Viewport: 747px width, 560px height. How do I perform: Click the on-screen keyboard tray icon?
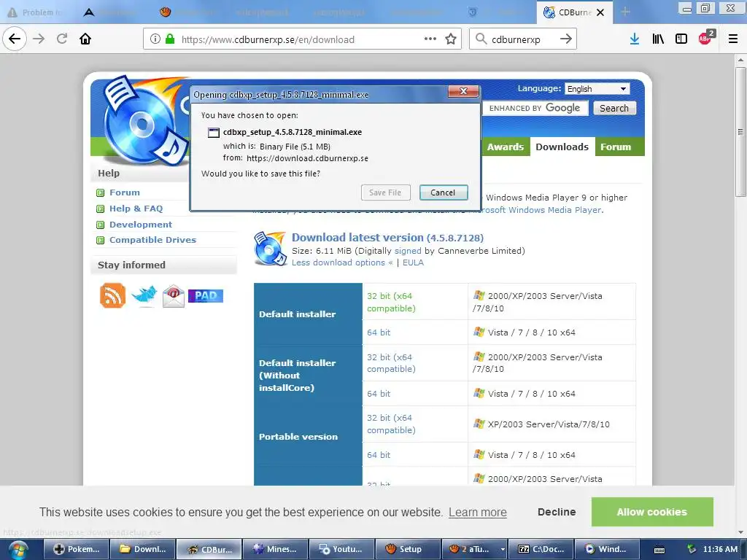tap(659, 550)
